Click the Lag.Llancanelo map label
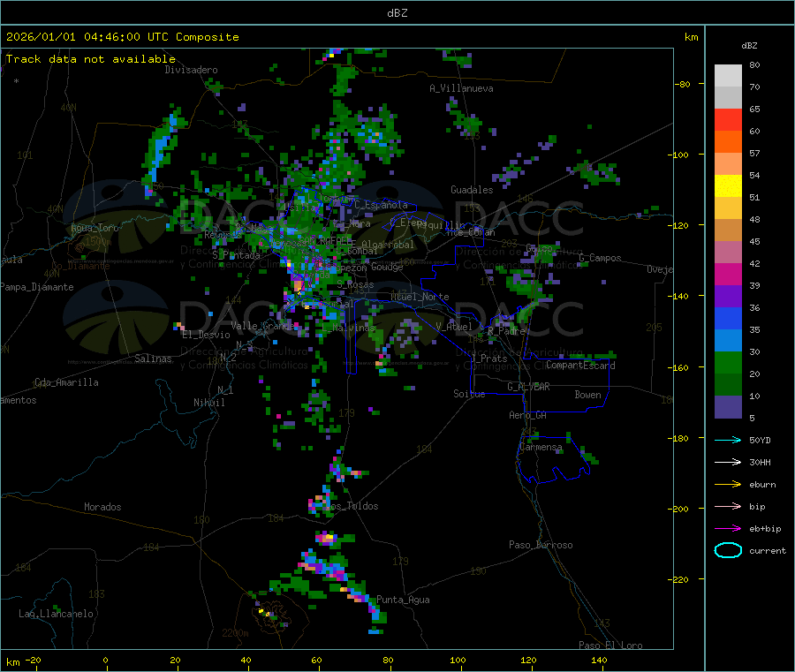The height and width of the screenshot is (672, 795). click(56, 614)
